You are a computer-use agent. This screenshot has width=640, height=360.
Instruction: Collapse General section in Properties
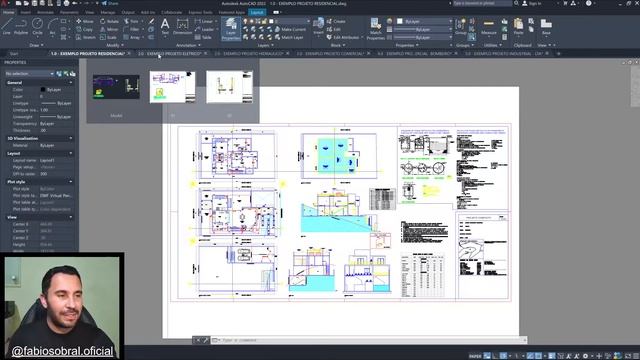[x=71, y=82]
